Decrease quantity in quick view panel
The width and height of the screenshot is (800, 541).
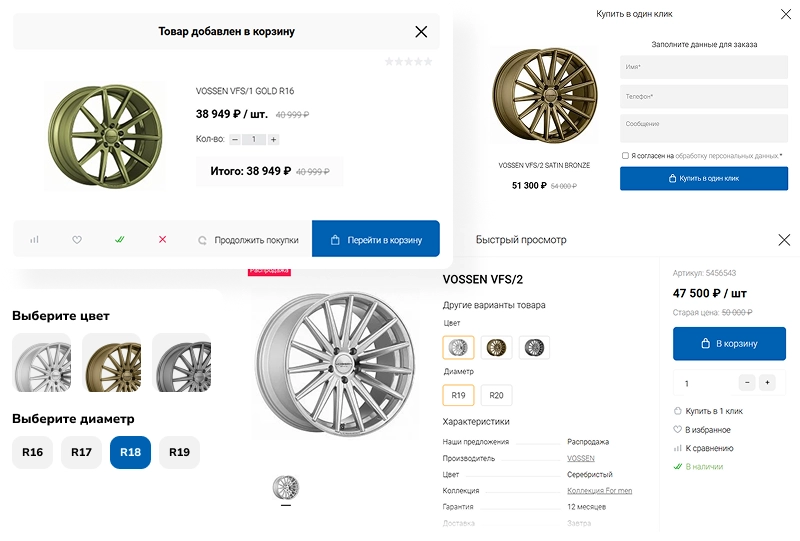tap(747, 383)
